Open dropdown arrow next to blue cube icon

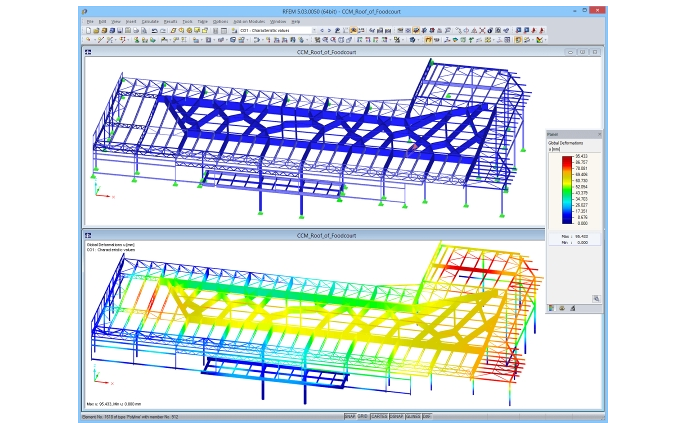coord(418,40)
